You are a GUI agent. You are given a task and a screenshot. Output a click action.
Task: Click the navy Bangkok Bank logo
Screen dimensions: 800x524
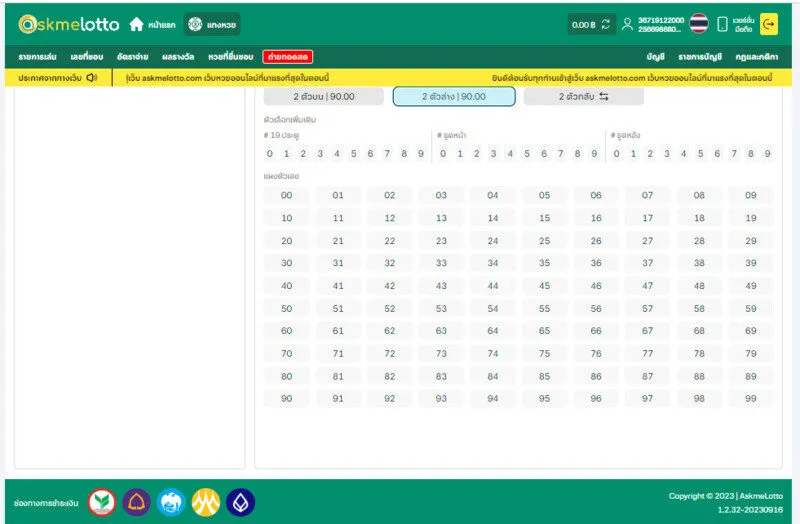(x=240, y=502)
